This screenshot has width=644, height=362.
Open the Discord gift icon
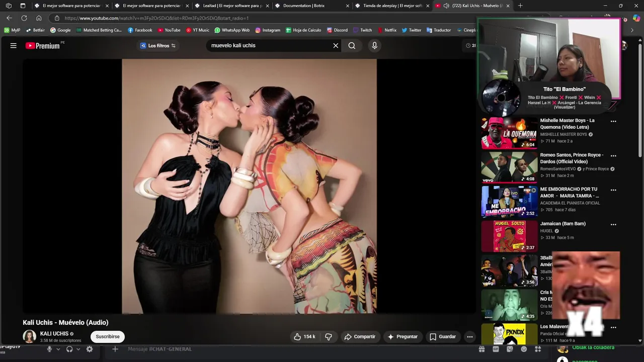click(481, 349)
